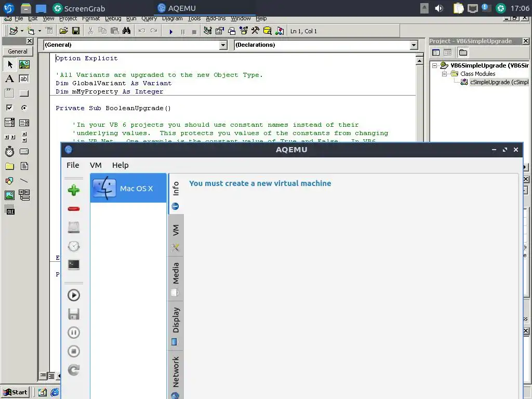Open Data View Window toolbar icon

[x=268, y=31]
